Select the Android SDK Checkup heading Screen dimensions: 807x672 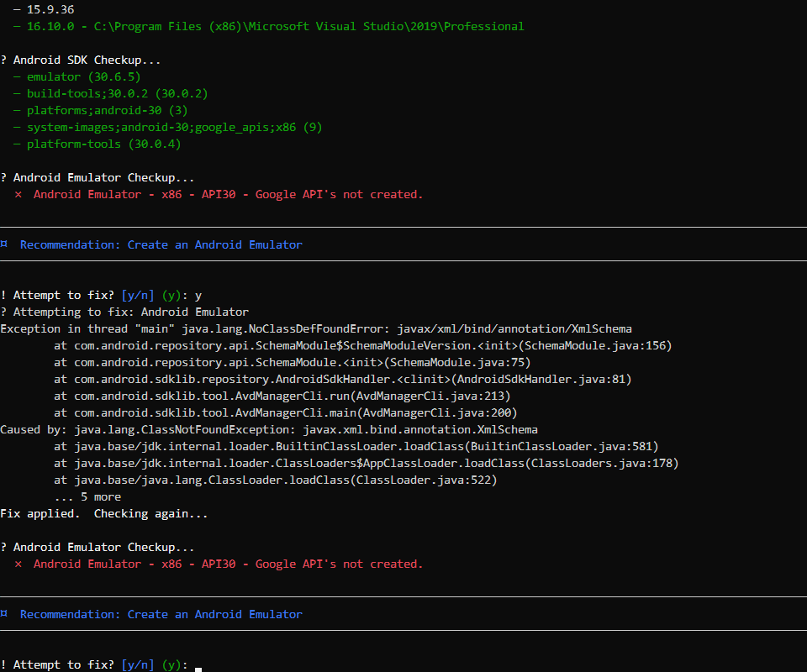tap(90, 60)
